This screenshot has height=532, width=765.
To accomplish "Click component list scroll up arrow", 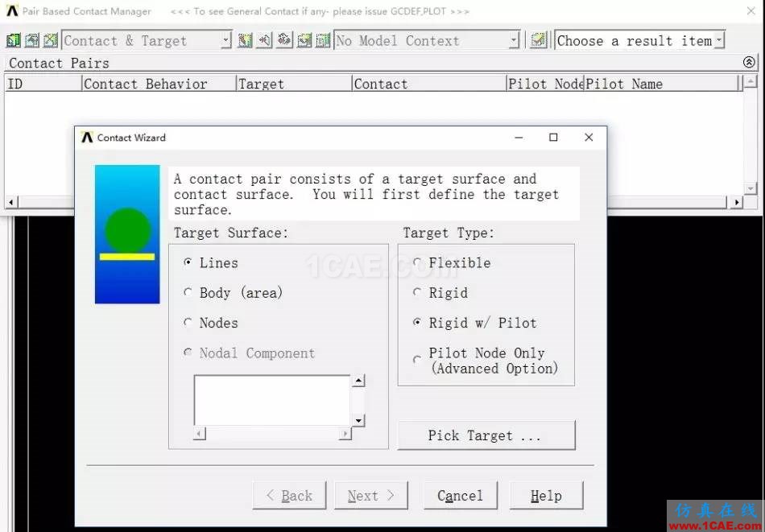I will pos(358,381).
